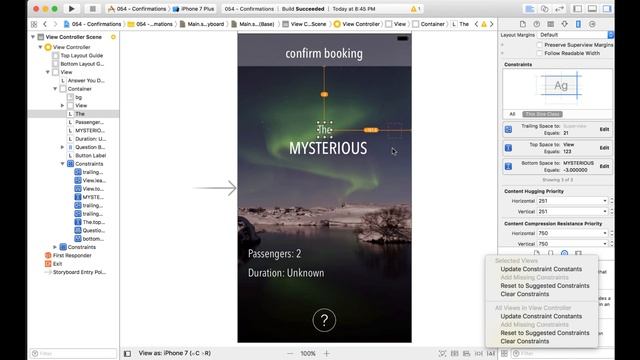Enable Preserve Superview Margins checkbox

tap(540, 45)
